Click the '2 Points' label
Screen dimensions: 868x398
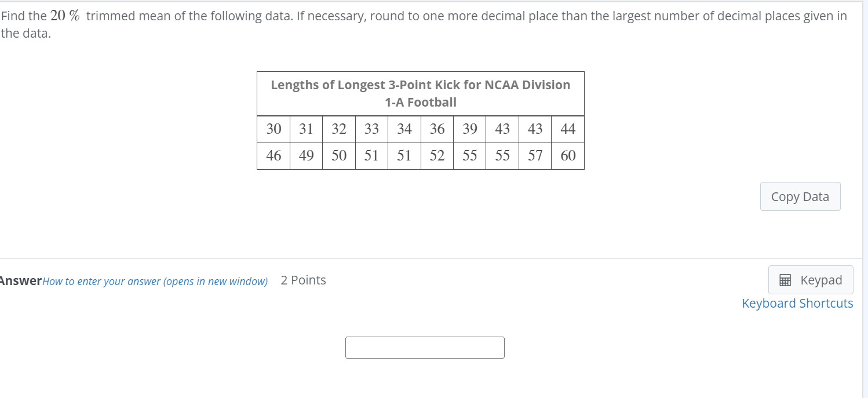tap(303, 280)
